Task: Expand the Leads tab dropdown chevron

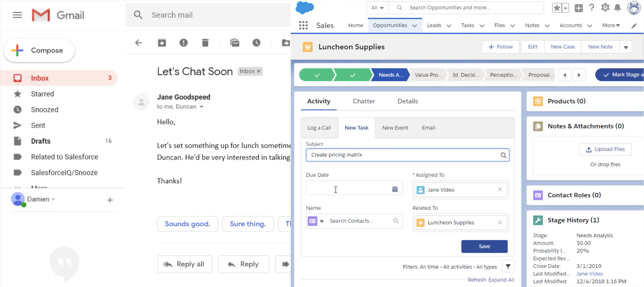Action: 449,26
